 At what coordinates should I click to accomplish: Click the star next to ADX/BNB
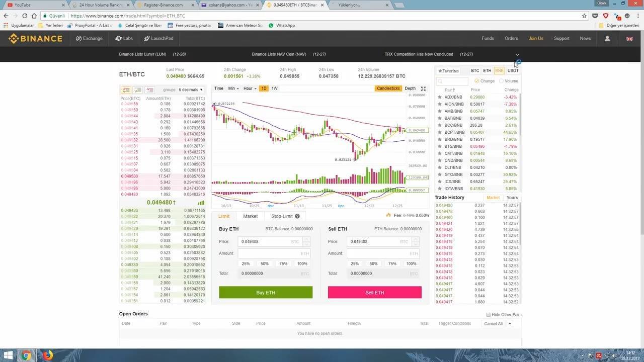439,97
